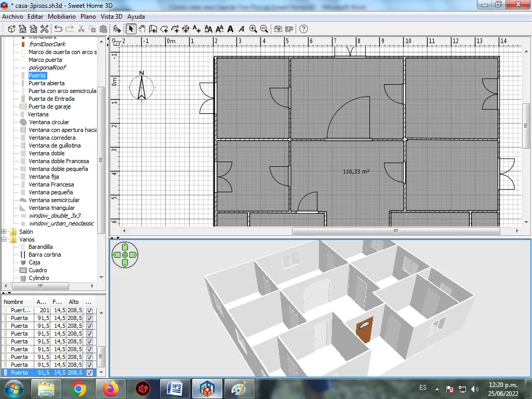Click the left arrow in the 3D navigation pad
Image resolution: width=532 pixels, height=399 pixels.
click(x=117, y=255)
